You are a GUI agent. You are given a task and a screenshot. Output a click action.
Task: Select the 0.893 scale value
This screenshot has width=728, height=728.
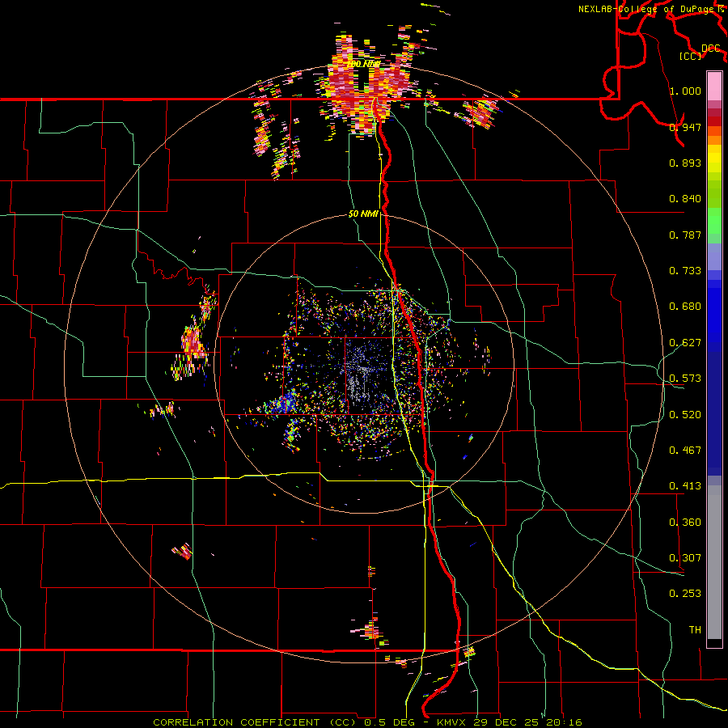[685, 163]
